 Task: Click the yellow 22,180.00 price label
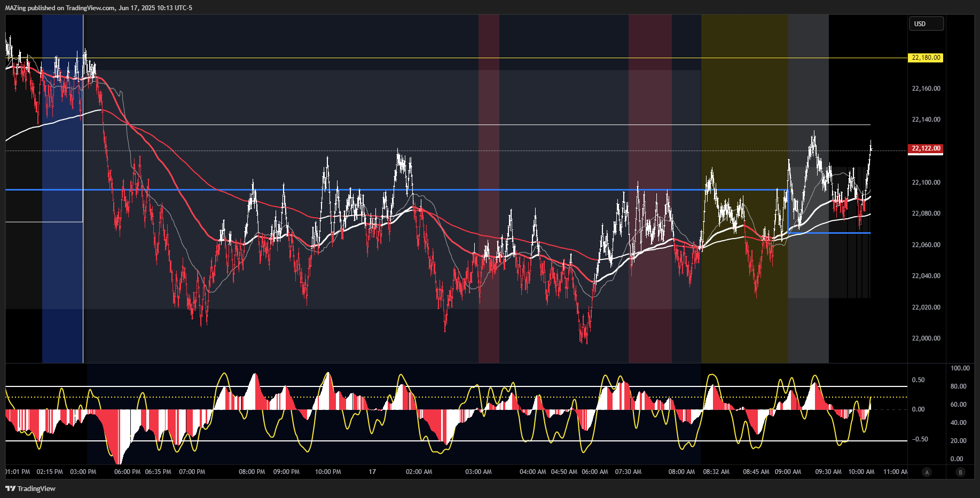(x=926, y=58)
